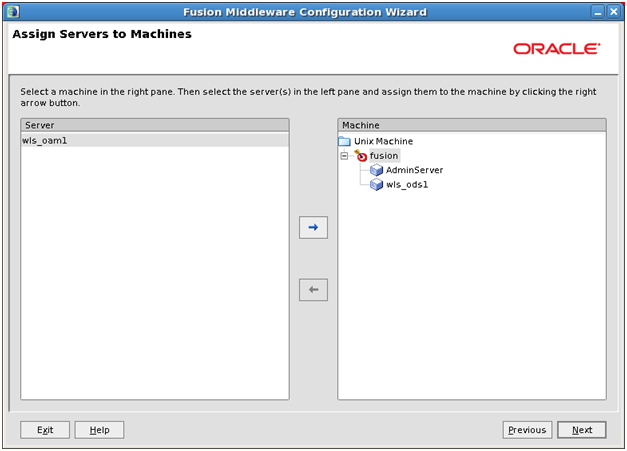This screenshot has width=627, height=451.
Task: Minimize the Configuration Wizard window
Action: (598, 12)
